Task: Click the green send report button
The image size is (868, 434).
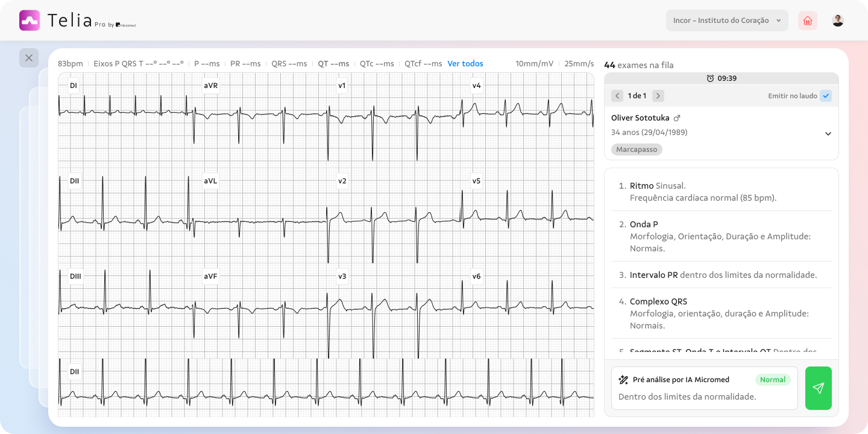Action: (818, 388)
